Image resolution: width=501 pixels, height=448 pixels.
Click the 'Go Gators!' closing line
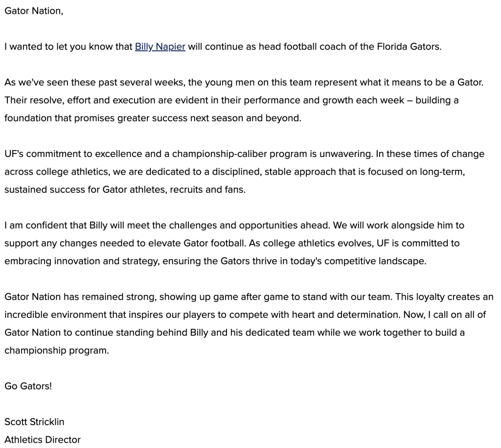tap(28, 386)
